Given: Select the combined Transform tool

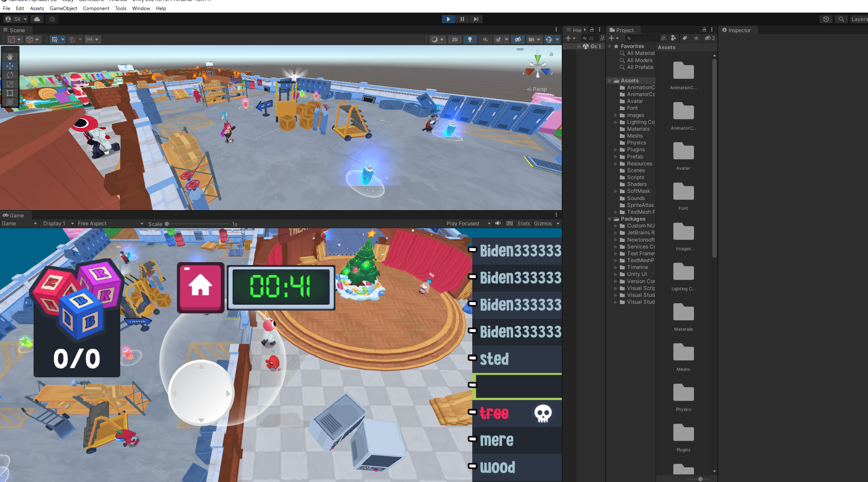Looking at the screenshot, I should pyautogui.click(x=10, y=102).
